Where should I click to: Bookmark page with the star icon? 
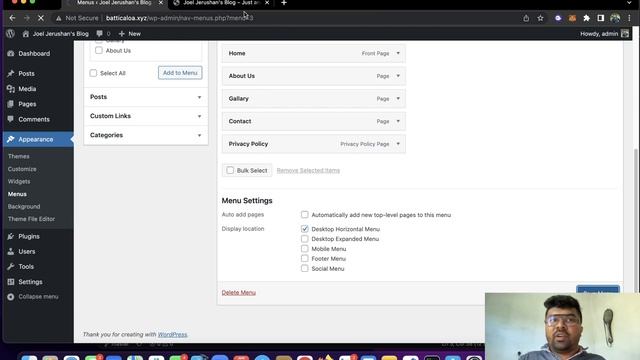(x=540, y=18)
